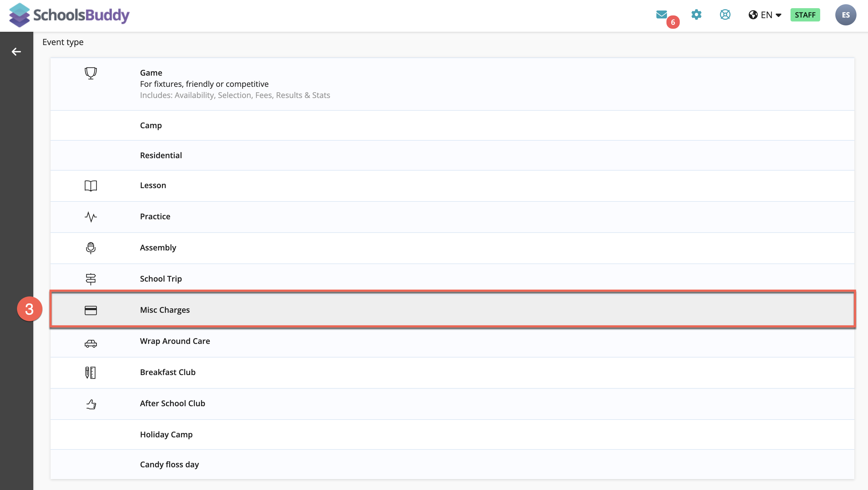
Task: Click 'Includes: Availability, Selection, Fees' line
Action: pos(235,95)
